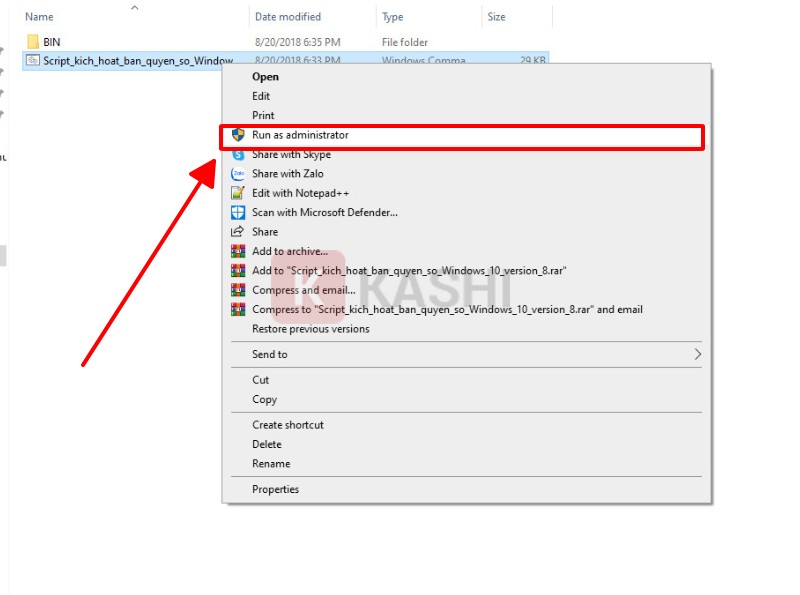Click the BIN folder icon
Viewport: 800px width, 595px height.
33,42
